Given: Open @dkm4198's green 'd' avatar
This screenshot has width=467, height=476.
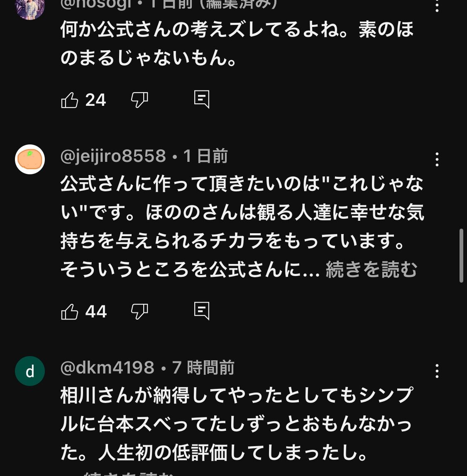Looking at the screenshot, I should (x=30, y=371).
